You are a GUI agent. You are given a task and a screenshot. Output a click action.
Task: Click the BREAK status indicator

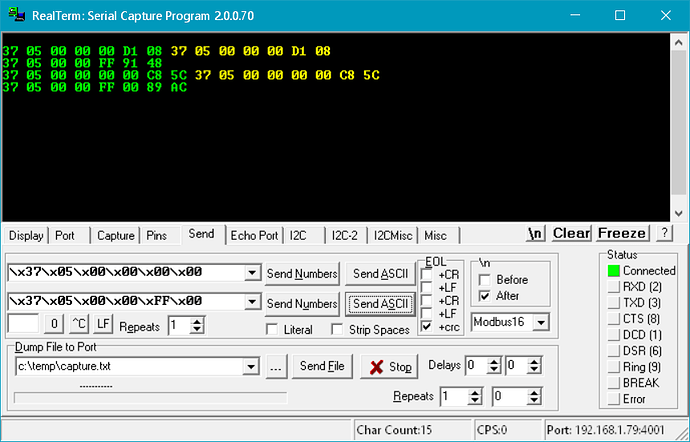pos(613,383)
